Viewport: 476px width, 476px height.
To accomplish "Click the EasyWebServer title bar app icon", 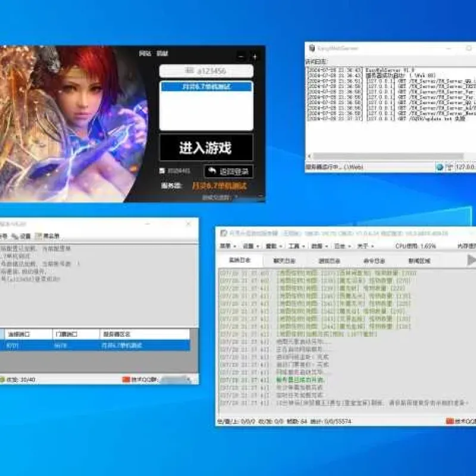I will (312, 48).
